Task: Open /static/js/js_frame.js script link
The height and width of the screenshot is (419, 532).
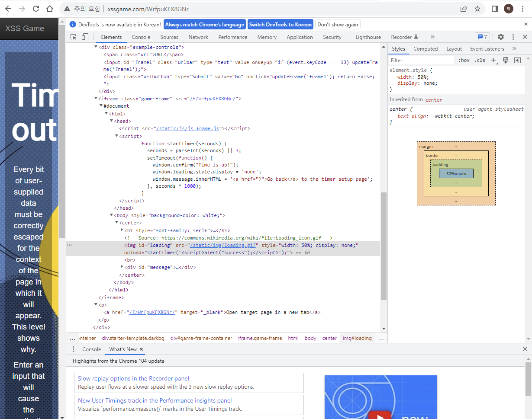Action: coord(188,128)
